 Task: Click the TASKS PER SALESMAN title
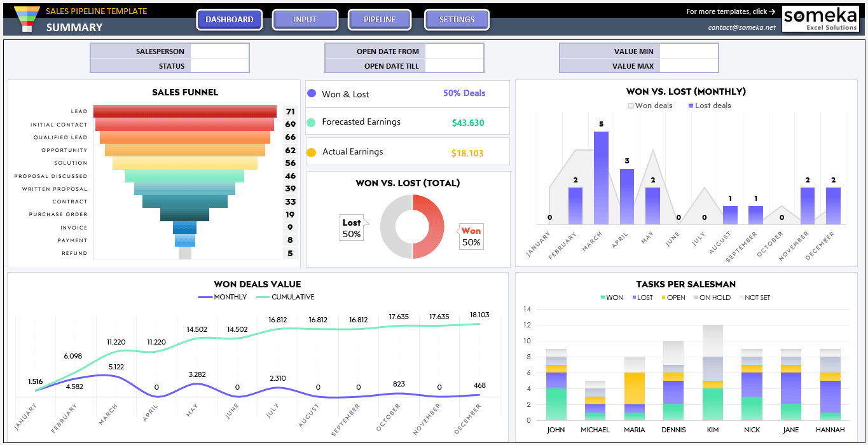coord(685,284)
